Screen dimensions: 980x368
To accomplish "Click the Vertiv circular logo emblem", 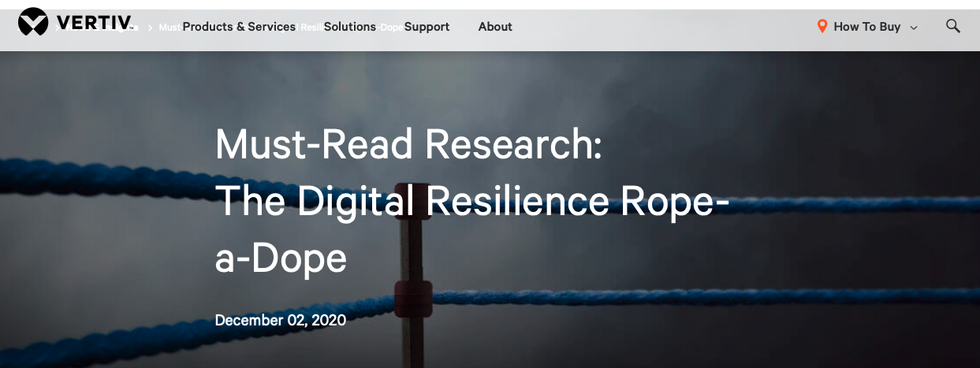I will [33, 22].
